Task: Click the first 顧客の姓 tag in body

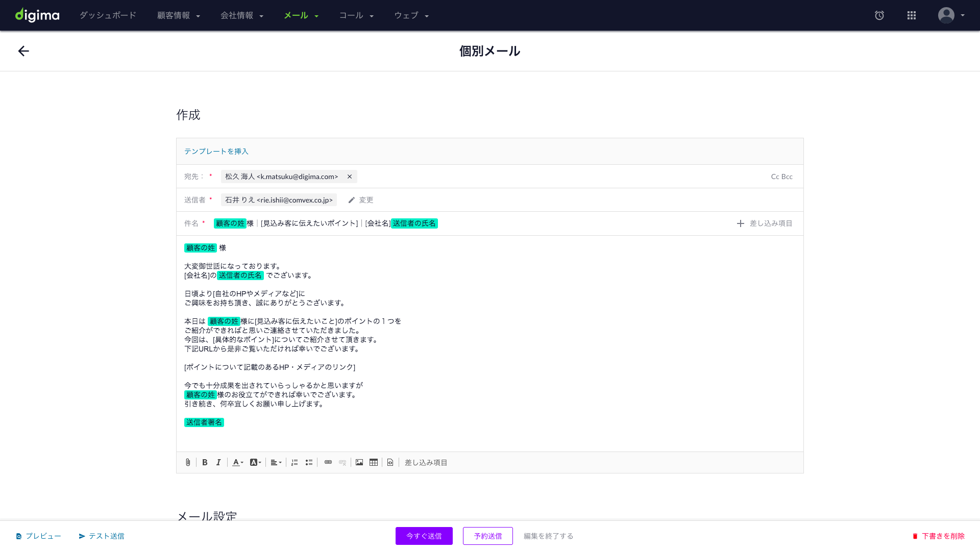Action: click(201, 248)
